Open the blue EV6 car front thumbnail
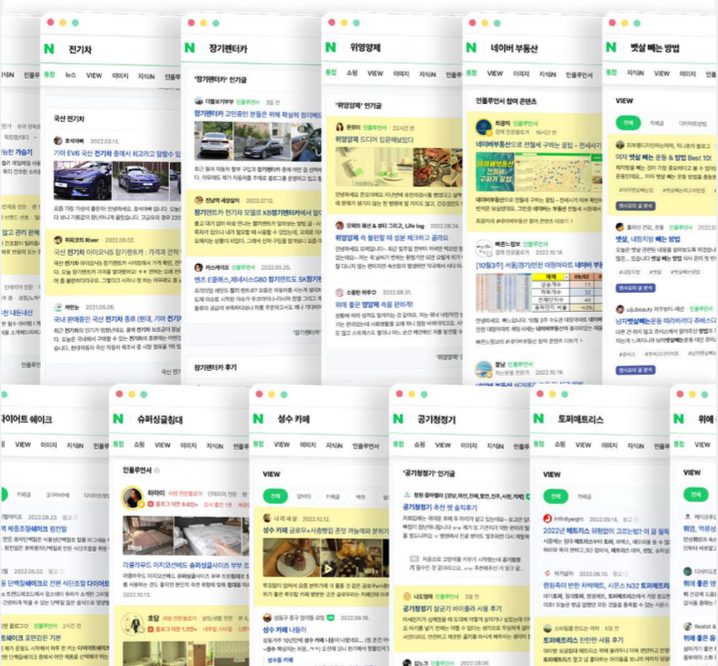 pos(82,181)
